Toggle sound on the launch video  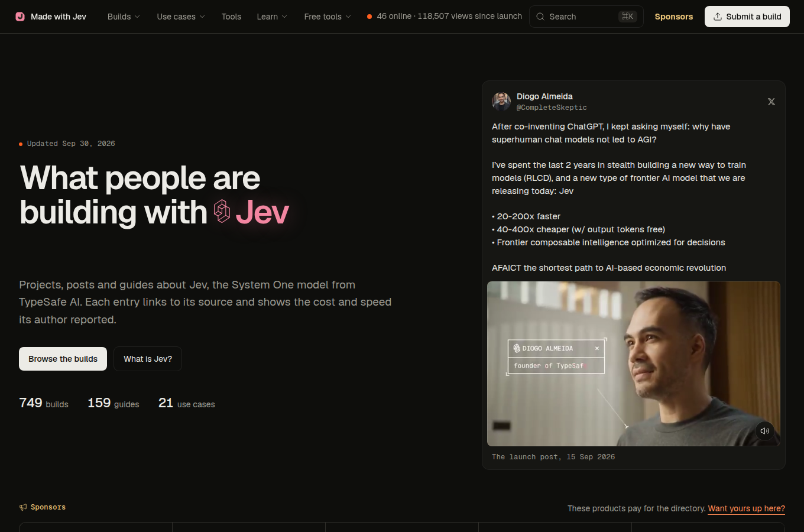pyautogui.click(x=764, y=431)
